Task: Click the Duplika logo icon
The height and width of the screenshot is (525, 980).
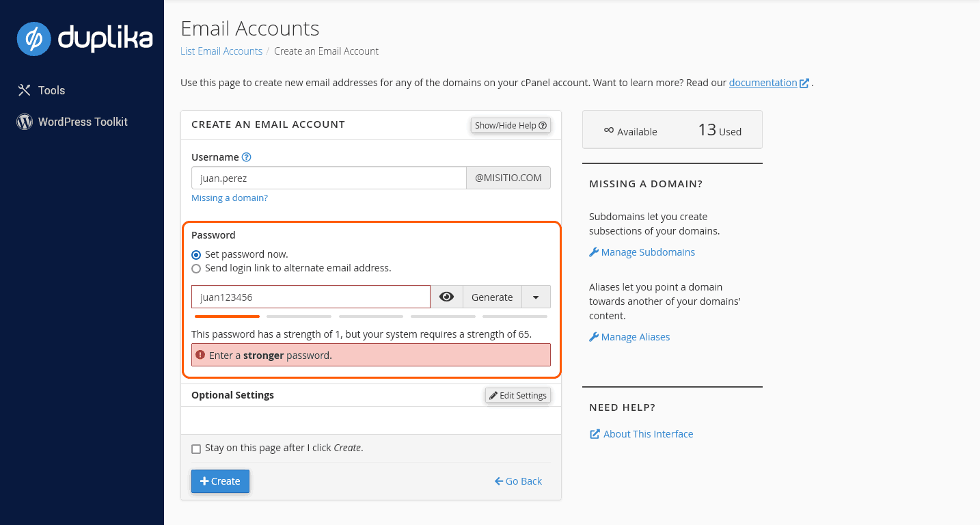Action: (34, 38)
